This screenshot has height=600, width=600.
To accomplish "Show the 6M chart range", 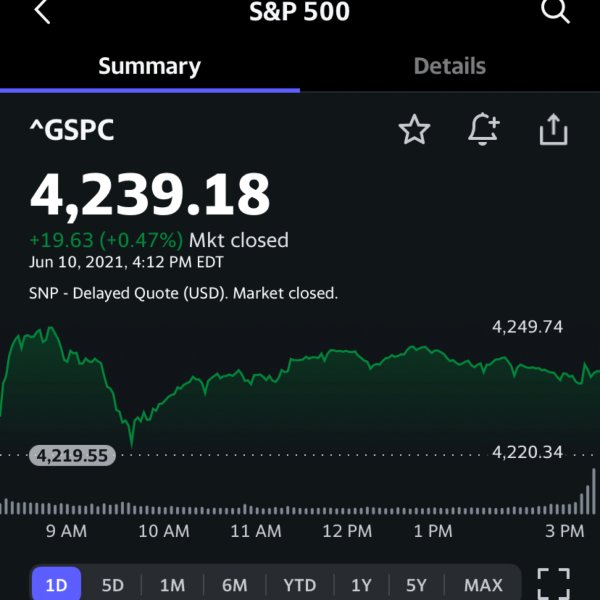I will (x=235, y=585).
